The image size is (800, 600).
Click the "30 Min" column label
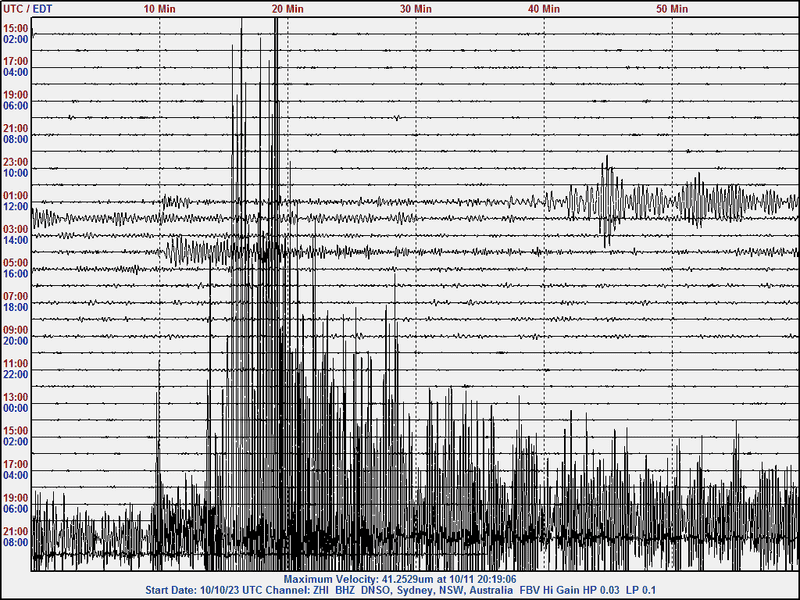coord(415,9)
